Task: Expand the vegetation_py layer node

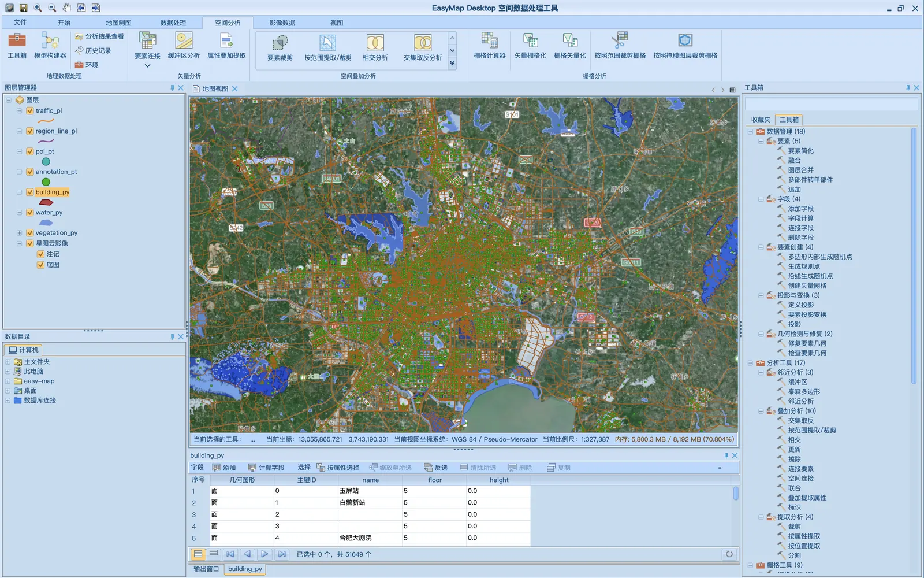Action: point(19,233)
